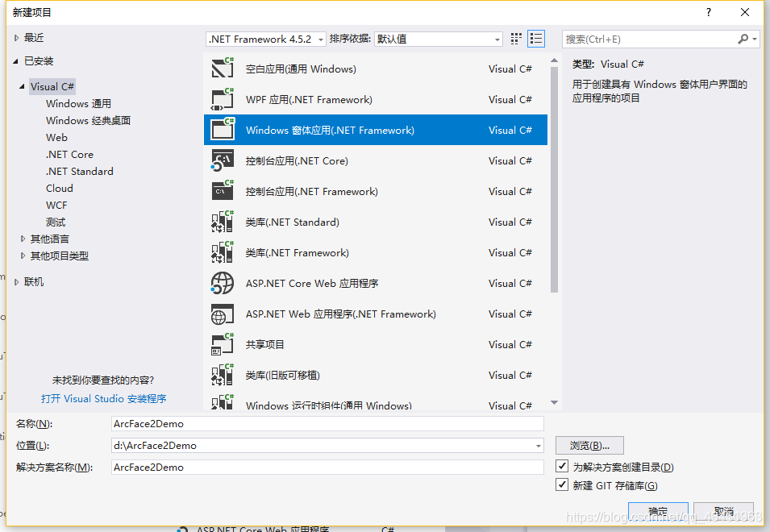Click the Windows Runtime component template icon
This screenshot has height=532, width=770.
(223, 402)
